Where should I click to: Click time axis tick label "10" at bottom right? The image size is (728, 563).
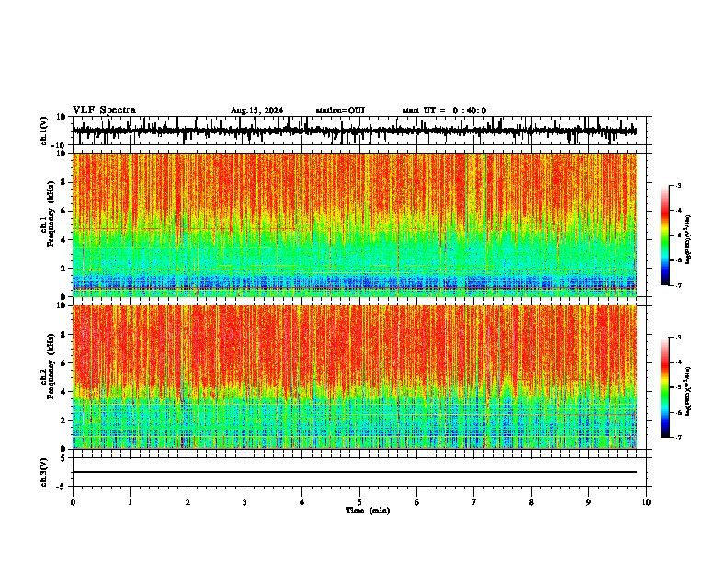646,502
